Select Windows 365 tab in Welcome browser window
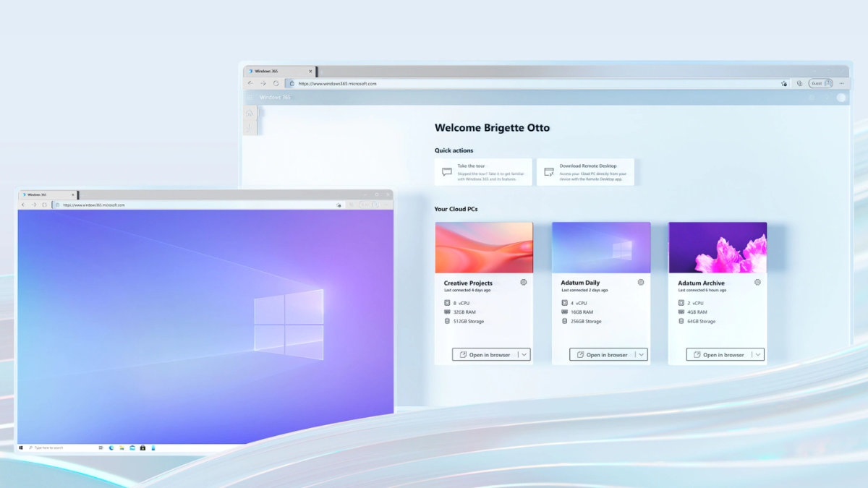The width and height of the screenshot is (868, 488). point(280,72)
